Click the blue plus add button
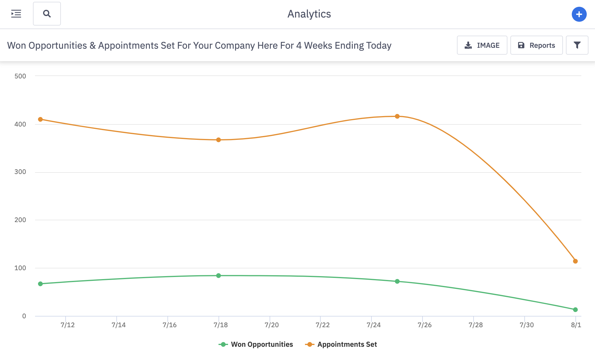595x364 pixels. [x=579, y=14]
